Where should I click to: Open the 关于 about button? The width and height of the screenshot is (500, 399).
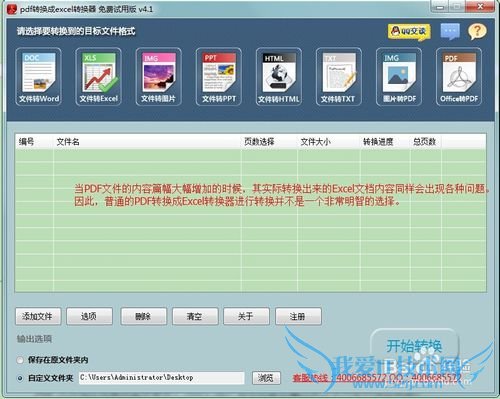(x=246, y=316)
